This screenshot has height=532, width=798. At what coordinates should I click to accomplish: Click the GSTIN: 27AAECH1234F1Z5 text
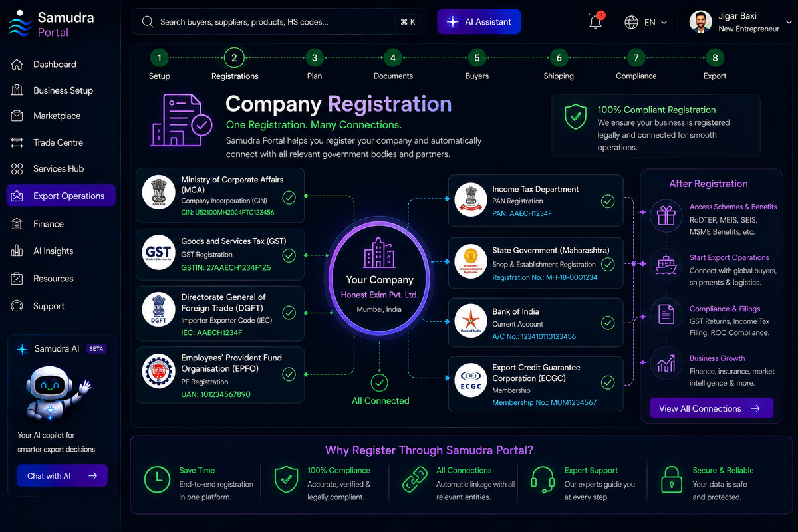[x=226, y=267]
